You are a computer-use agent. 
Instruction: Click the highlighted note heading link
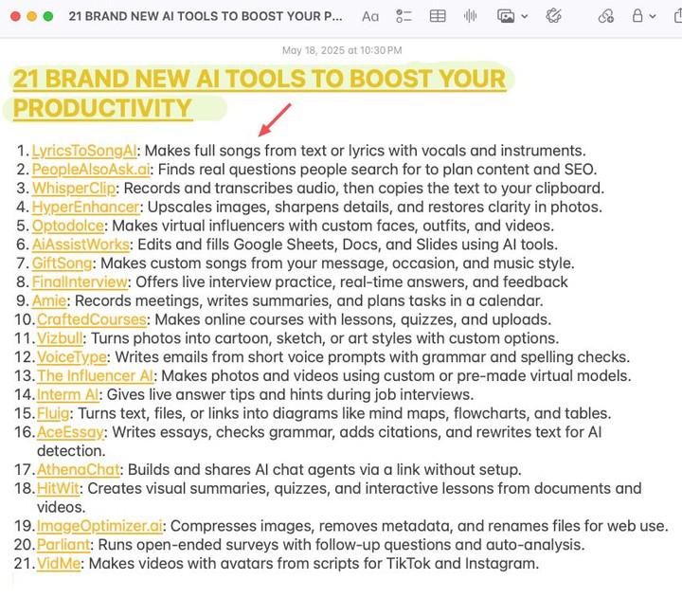258,79
